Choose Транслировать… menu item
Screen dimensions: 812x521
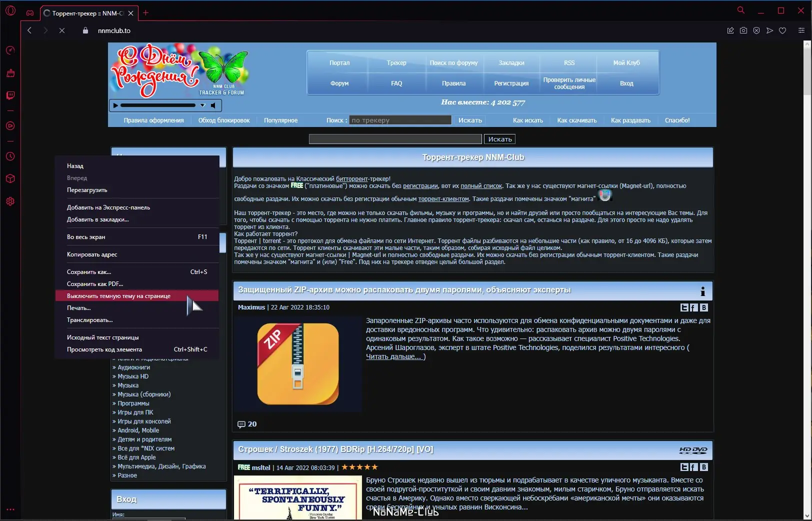pos(137,320)
